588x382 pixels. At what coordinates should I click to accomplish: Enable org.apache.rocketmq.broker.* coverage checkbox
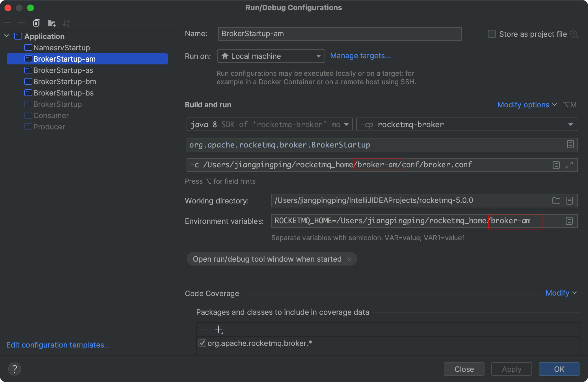pos(204,343)
